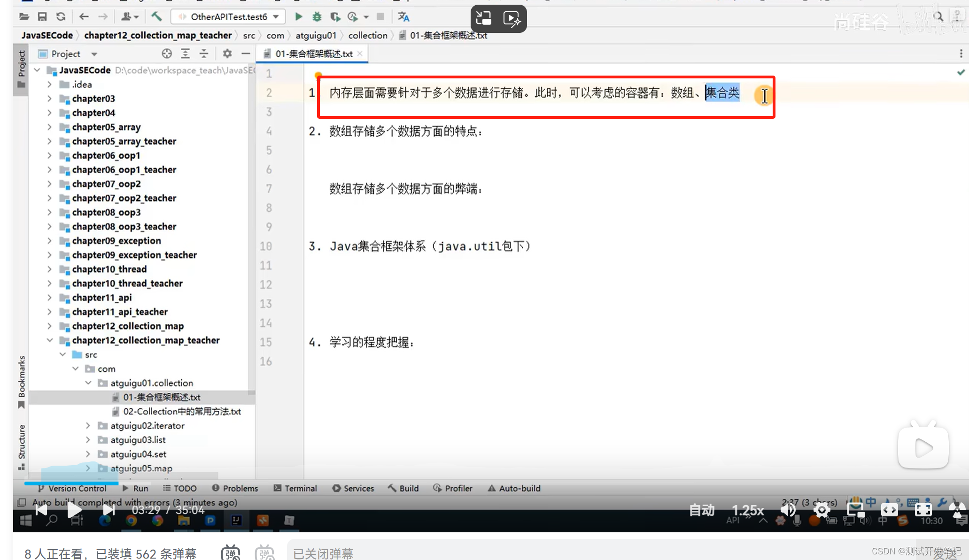The width and height of the screenshot is (969, 560).
Task: Click the atguigu01 breadcrumb segment
Action: (316, 35)
